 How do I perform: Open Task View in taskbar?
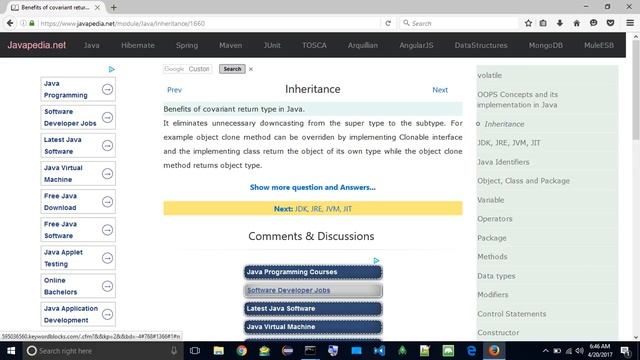[195, 351]
